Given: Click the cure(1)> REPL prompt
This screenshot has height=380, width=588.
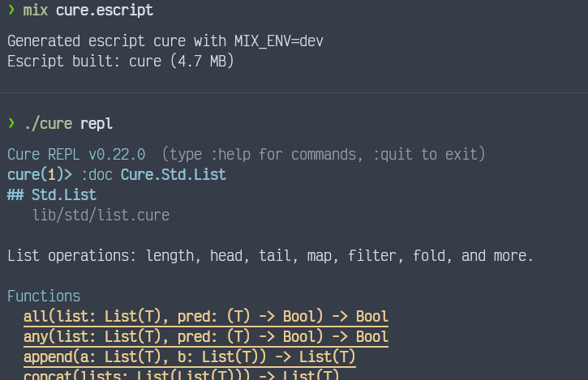Looking at the screenshot, I should pyautogui.click(x=40, y=175).
